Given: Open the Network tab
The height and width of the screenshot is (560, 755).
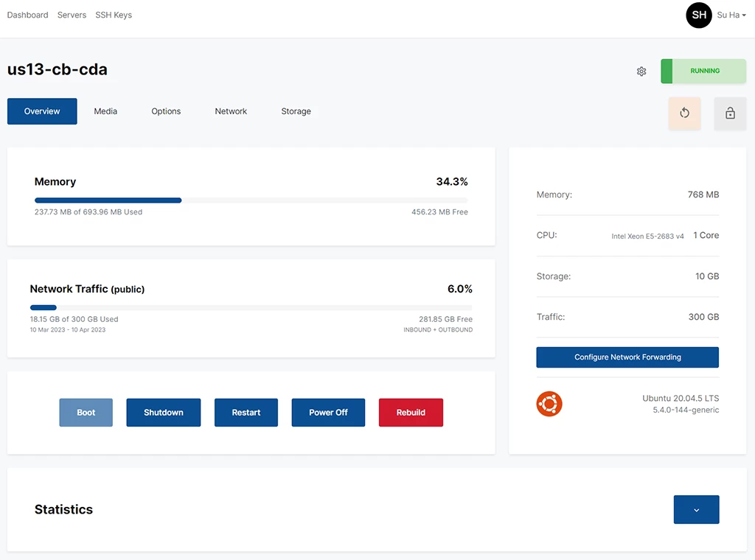Looking at the screenshot, I should click(231, 111).
